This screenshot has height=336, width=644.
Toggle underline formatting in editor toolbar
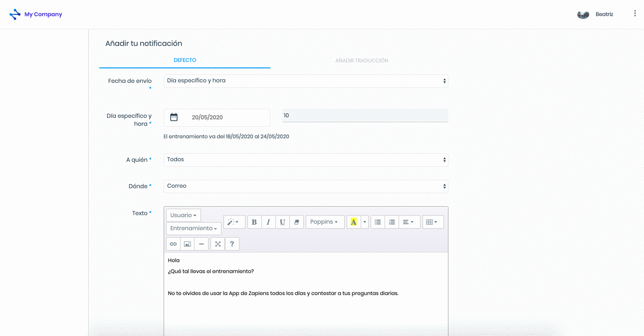[x=282, y=222]
